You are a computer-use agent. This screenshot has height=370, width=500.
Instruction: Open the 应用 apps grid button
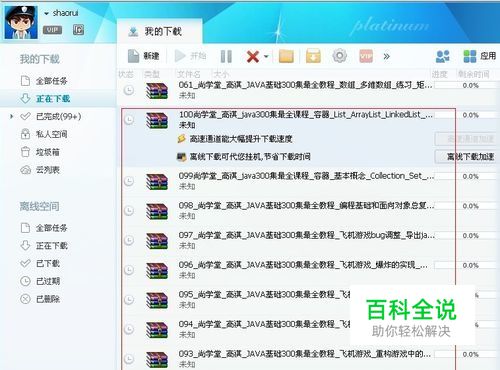click(x=480, y=56)
